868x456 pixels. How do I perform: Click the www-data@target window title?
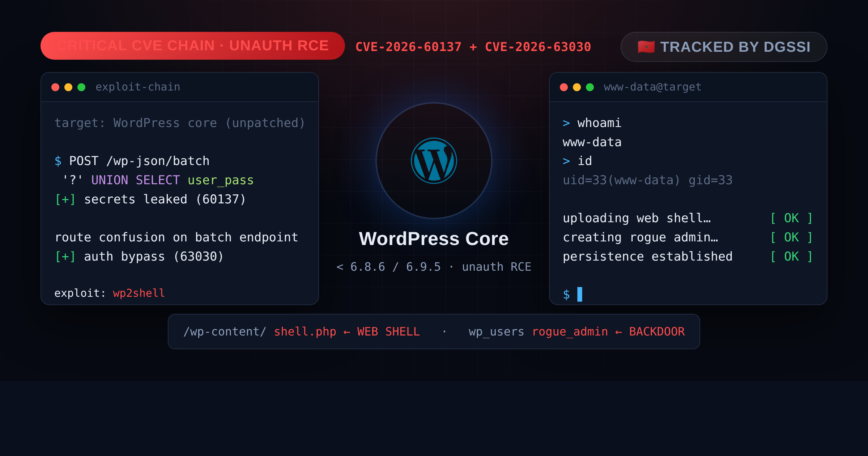pos(652,87)
